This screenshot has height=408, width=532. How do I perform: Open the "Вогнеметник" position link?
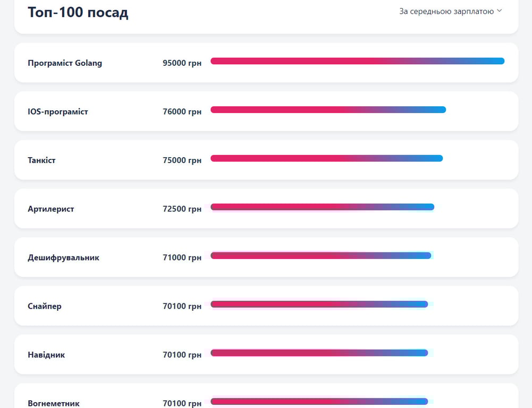click(x=53, y=403)
